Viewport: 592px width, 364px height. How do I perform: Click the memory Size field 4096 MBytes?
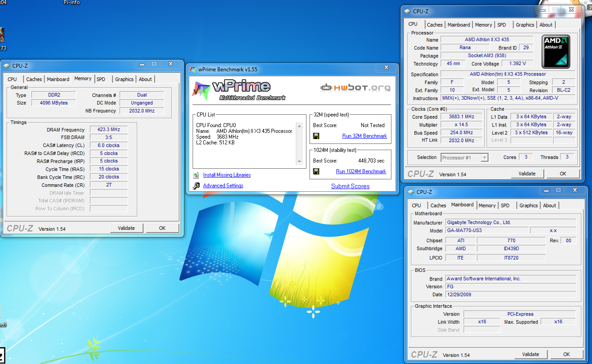(54, 103)
